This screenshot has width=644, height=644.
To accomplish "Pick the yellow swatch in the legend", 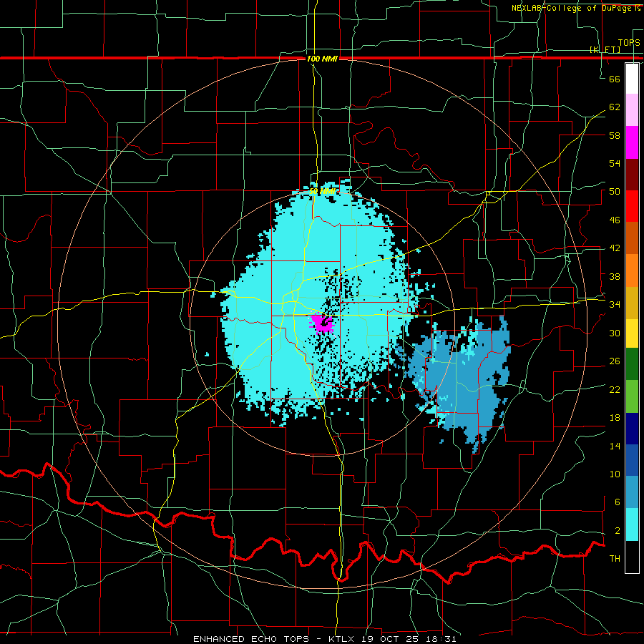I will (x=632, y=333).
